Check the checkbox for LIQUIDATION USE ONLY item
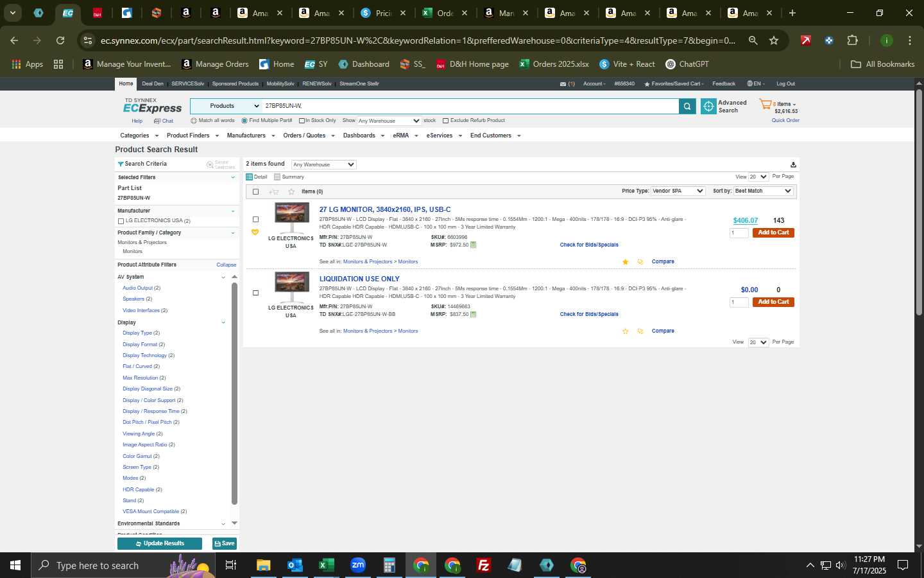Image resolution: width=924 pixels, height=578 pixels. 255,293
